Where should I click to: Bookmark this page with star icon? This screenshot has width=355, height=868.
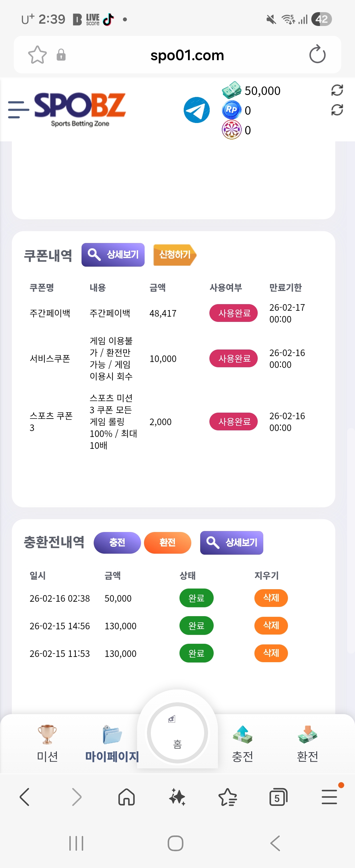[37, 55]
